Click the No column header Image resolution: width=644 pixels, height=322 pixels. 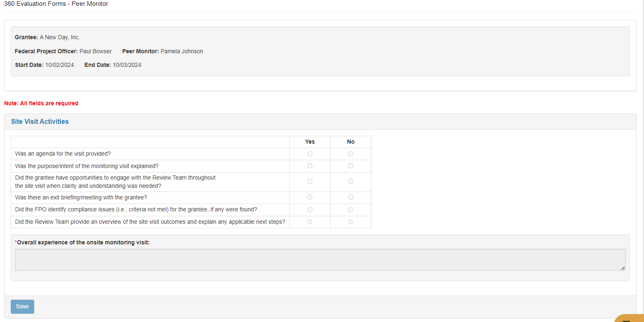tap(350, 142)
